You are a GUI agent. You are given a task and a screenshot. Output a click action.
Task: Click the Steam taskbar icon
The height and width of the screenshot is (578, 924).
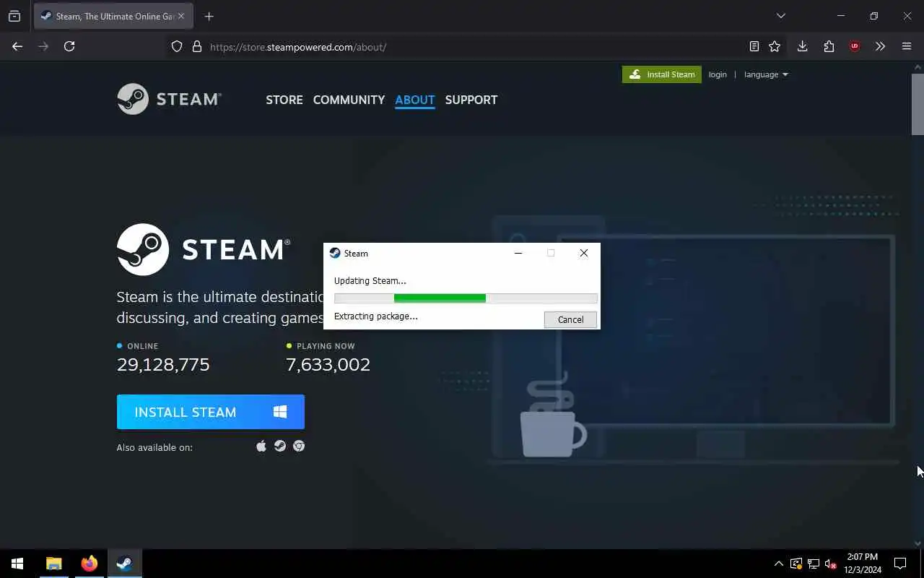click(124, 564)
